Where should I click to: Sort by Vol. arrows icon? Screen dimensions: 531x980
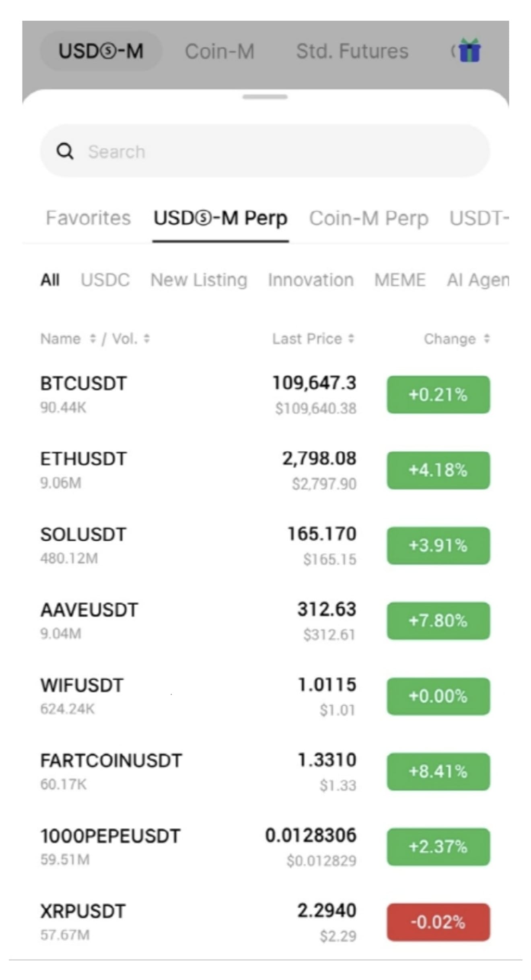146,338
